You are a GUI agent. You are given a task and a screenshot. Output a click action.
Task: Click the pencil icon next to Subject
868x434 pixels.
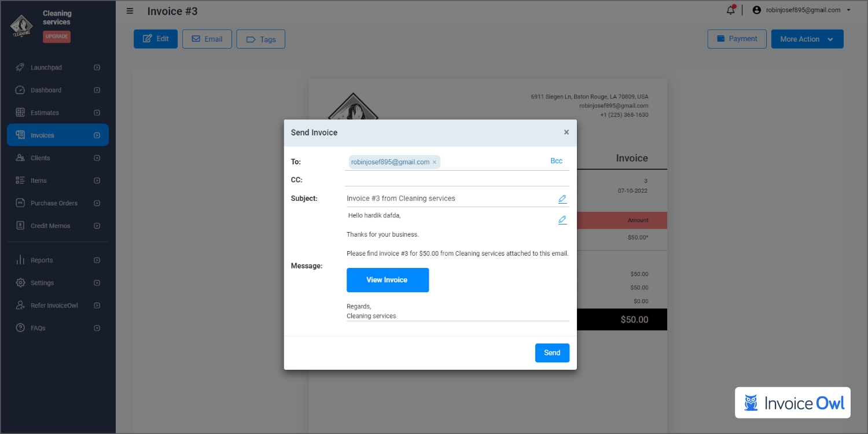coord(562,199)
